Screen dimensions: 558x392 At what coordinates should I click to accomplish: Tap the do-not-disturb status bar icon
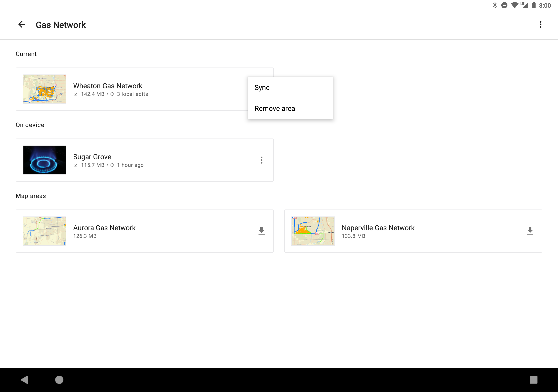pos(505,5)
